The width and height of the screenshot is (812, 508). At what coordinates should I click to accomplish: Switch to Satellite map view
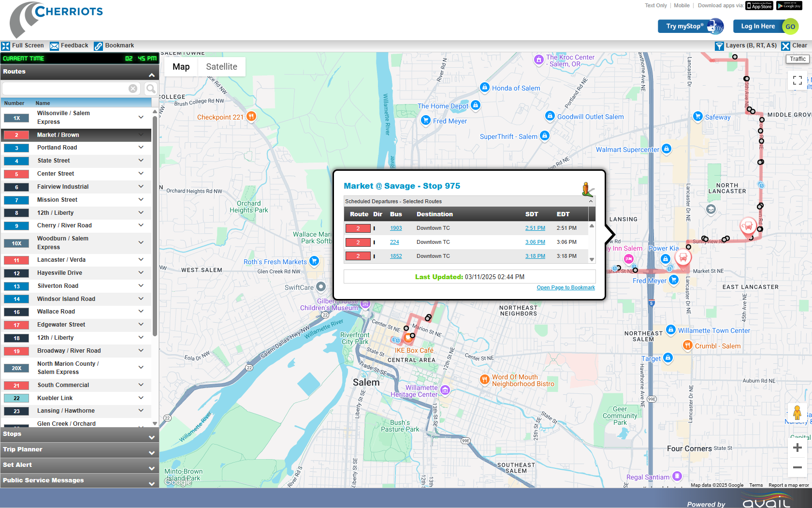coord(221,67)
